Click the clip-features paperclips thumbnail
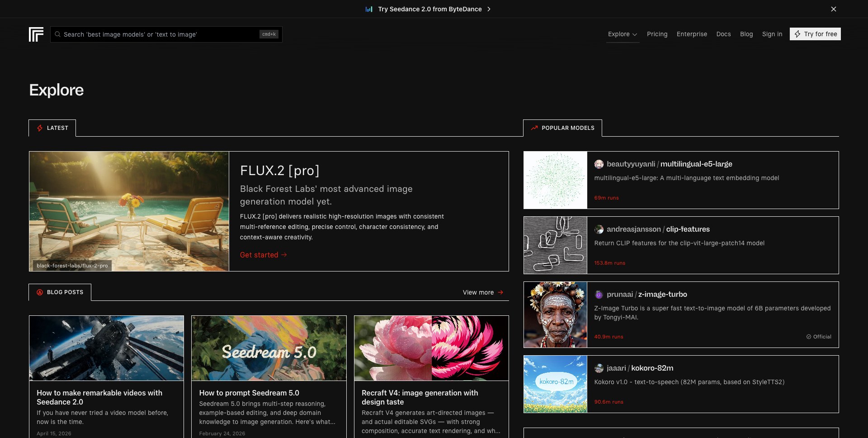Screen dimensions: 868x438 (555, 245)
